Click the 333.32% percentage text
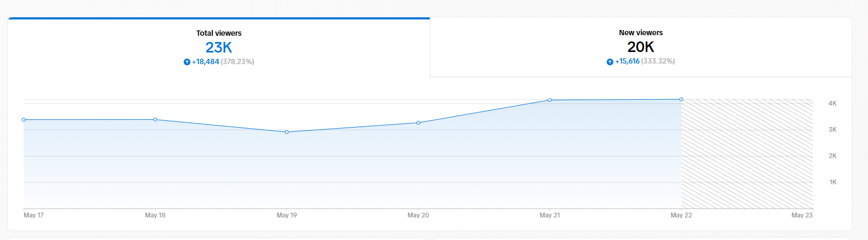Image resolution: width=868 pixels, height=240 pixels. click(x=658, y=61)
